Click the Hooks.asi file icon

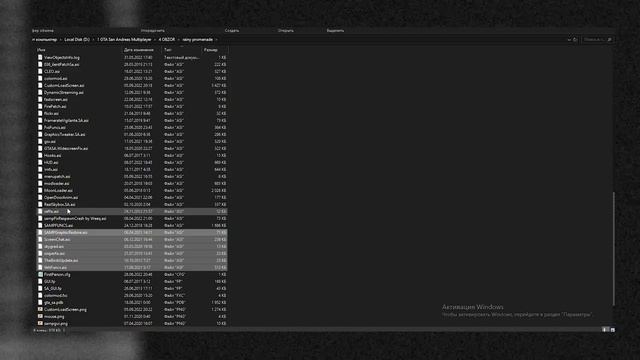[40, 156]
